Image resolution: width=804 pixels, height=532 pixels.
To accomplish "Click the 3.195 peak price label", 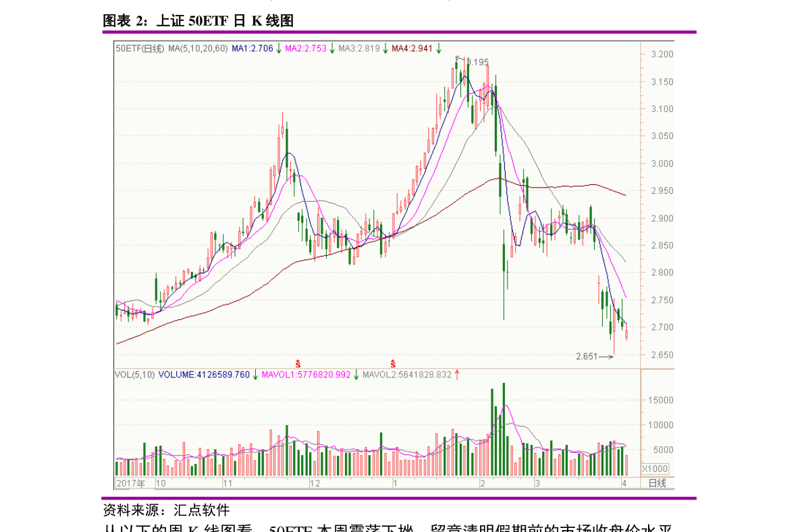I will pyautogui.click(x=477, y=62).
